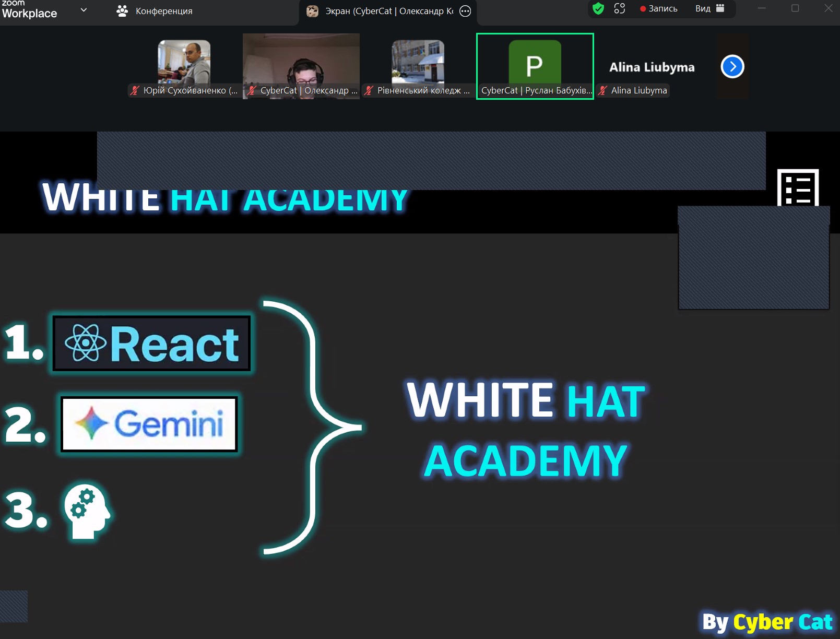Minimize the Zoom window
This screenshot has height=639, width=840.
pos(762,8)
